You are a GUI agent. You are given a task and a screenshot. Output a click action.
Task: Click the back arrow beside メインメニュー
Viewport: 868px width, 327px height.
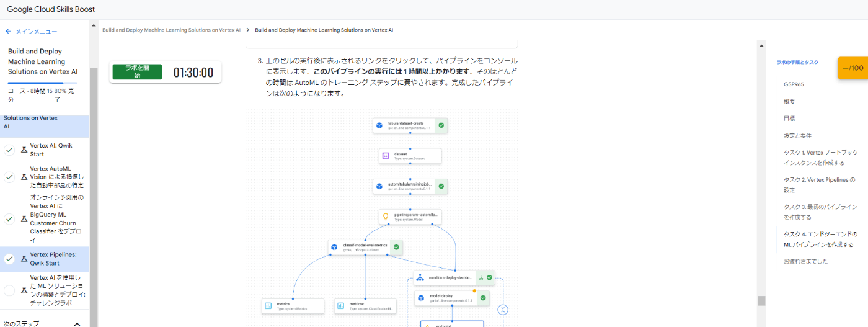8,31
